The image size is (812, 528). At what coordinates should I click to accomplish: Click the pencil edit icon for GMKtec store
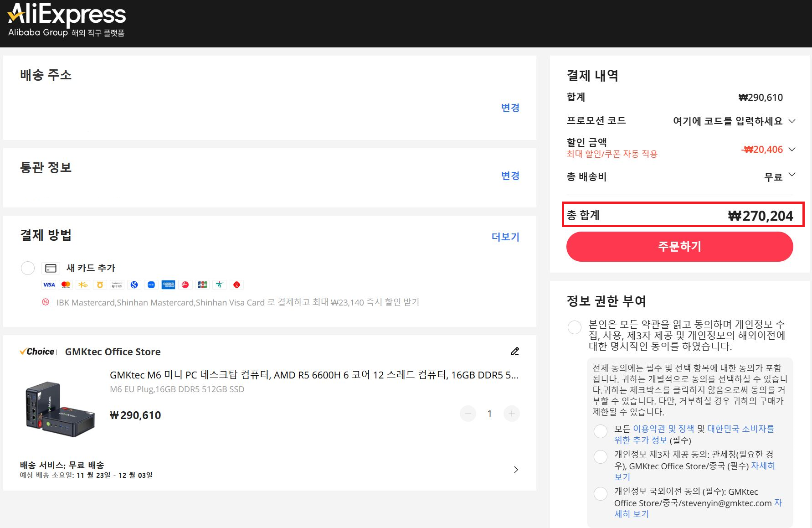pos(515,351)
